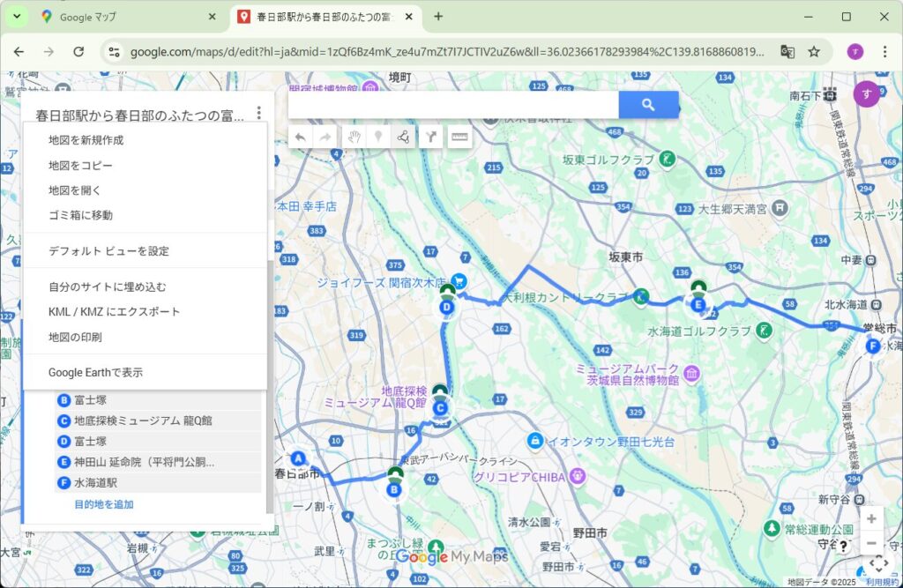Click route waypoint marker A on map

(x=298, y=458)
